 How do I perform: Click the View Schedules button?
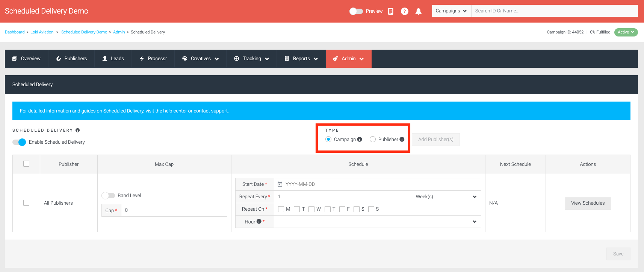click(x=588, y=203)
